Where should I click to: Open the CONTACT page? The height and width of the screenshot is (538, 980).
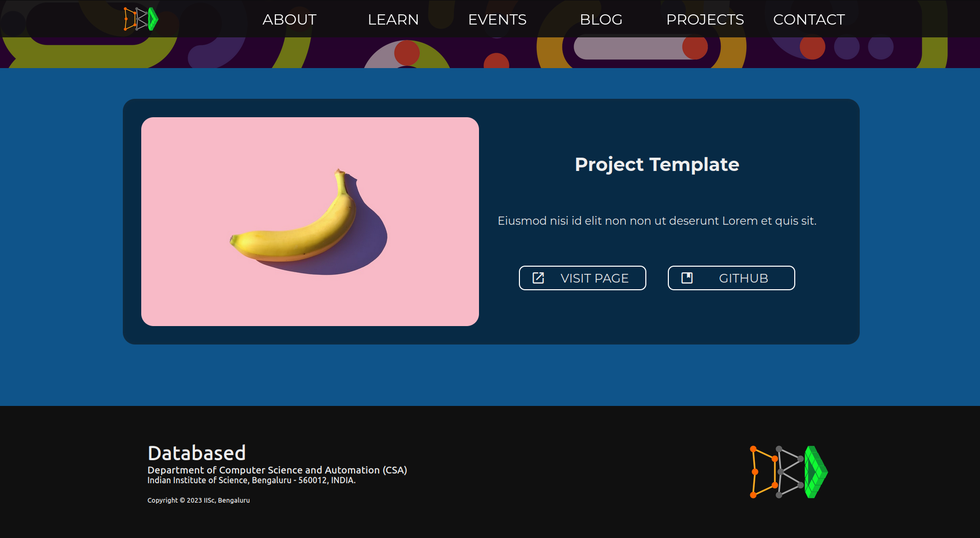[809, 19]
